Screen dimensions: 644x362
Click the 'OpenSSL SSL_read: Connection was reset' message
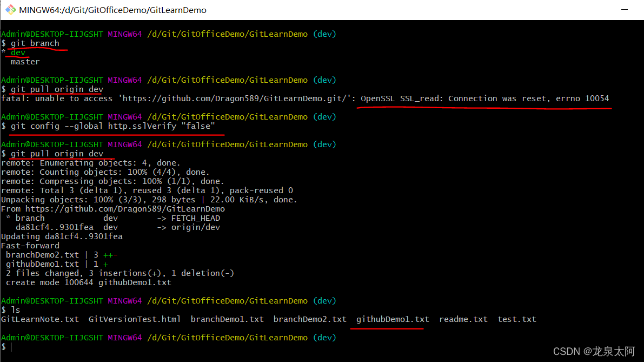coord(454,98)
